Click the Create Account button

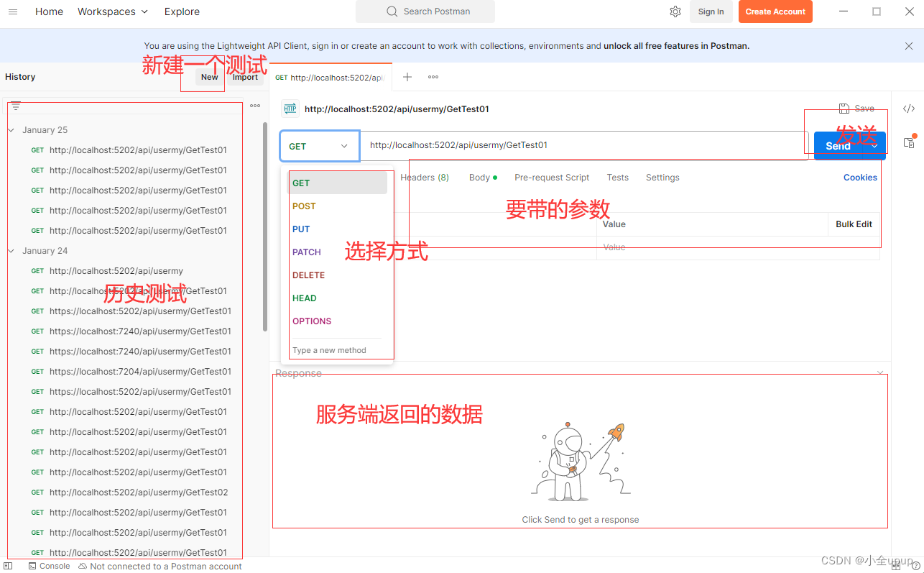pyautogui.click(x=775, y=12)
